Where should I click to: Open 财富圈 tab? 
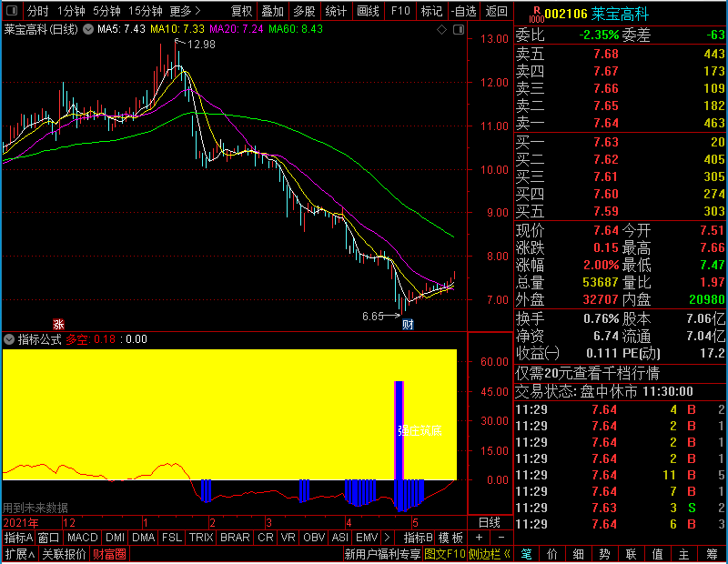pyautogui.click(x=109, y=554)
